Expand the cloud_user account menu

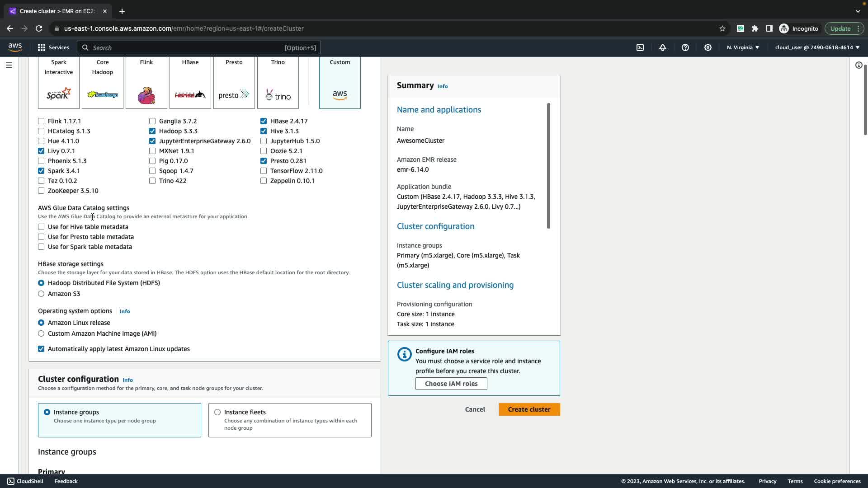tap(817, 47)
